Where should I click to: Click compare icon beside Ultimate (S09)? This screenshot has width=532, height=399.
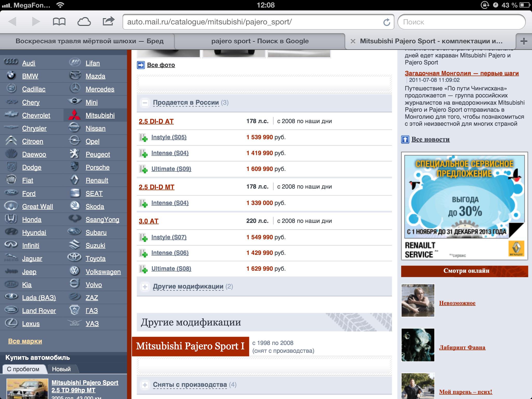tap(143, 169)
